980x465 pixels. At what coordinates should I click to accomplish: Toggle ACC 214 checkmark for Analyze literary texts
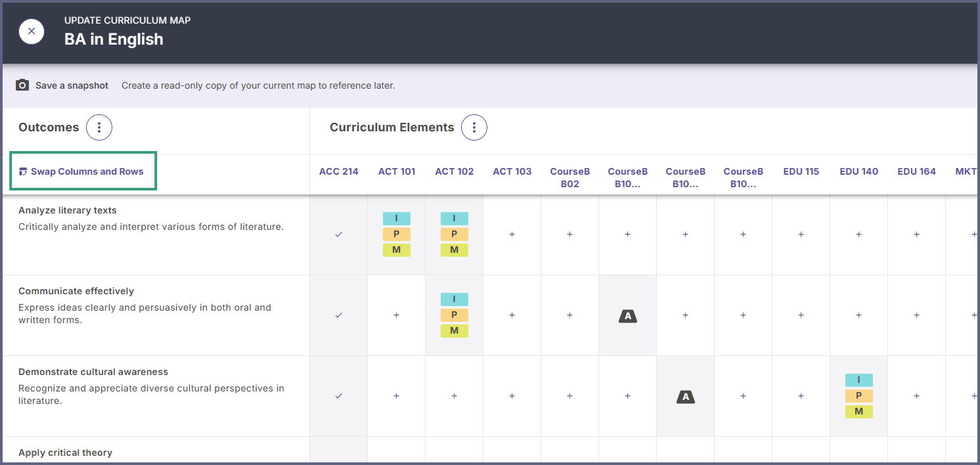point(339,234)
